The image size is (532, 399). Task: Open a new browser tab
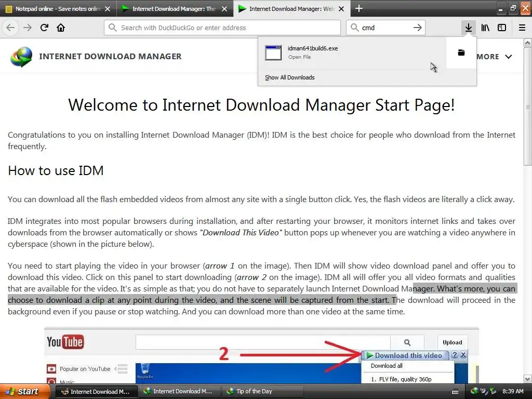(358, 8)
